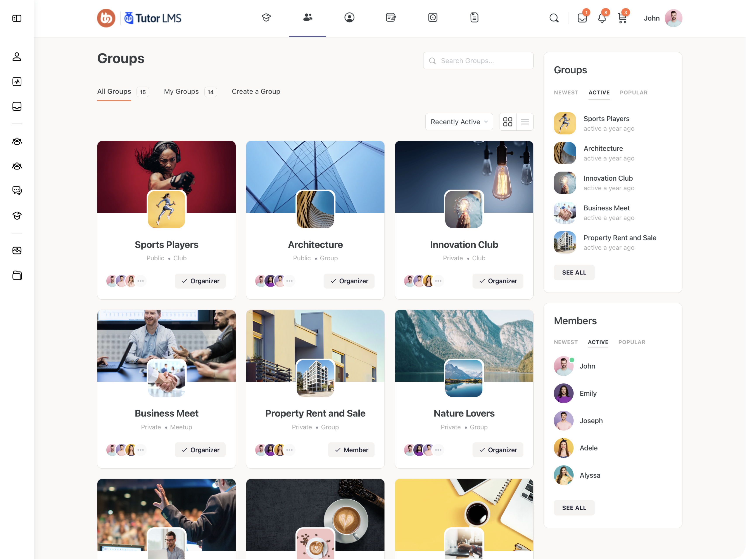Switch group results to list view

coord(525,122)
